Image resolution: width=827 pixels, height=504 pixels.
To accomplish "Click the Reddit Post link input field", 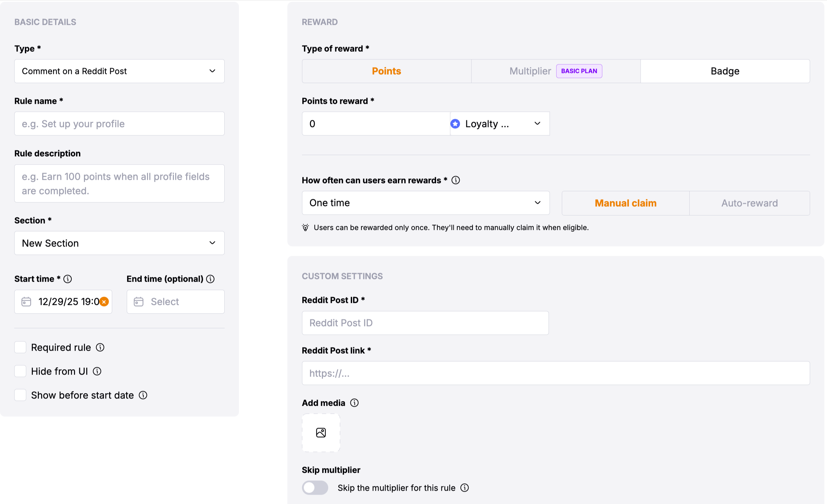I will (x=556, y=373).
